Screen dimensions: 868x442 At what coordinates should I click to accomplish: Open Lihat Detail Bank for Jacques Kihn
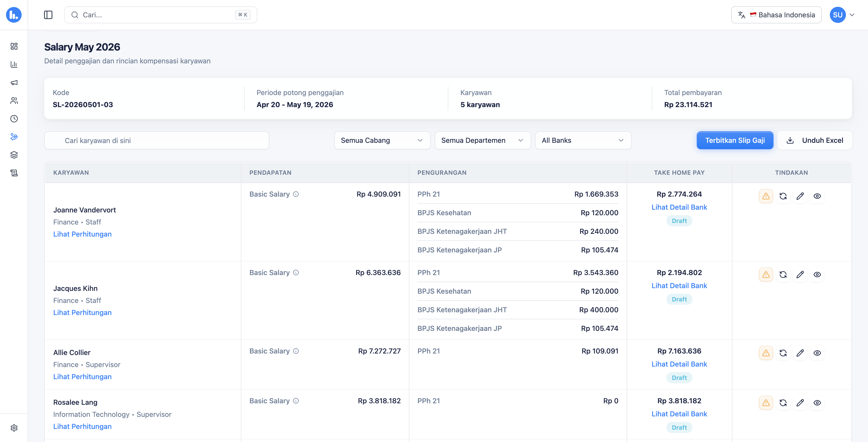pos(679,286)
